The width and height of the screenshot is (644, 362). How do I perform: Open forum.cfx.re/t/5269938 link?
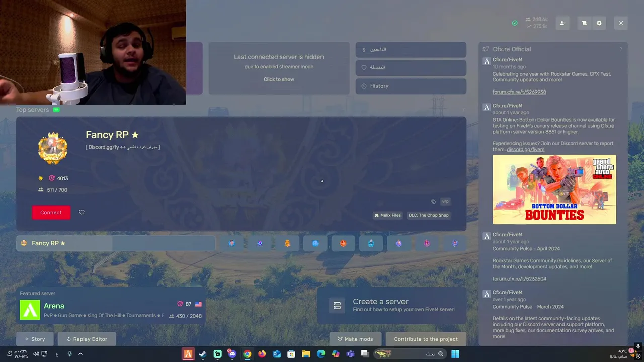(519, 92)
